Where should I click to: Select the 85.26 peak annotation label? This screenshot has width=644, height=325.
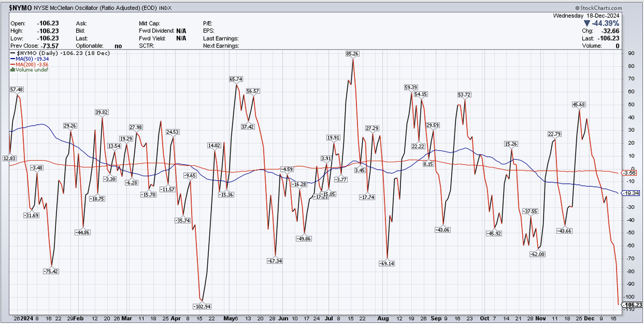click(352, 54)
